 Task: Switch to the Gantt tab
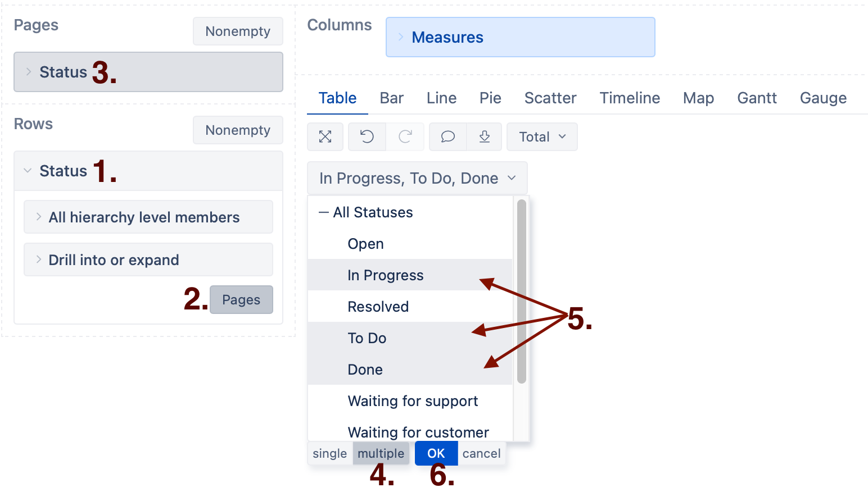tap(757, 98)
